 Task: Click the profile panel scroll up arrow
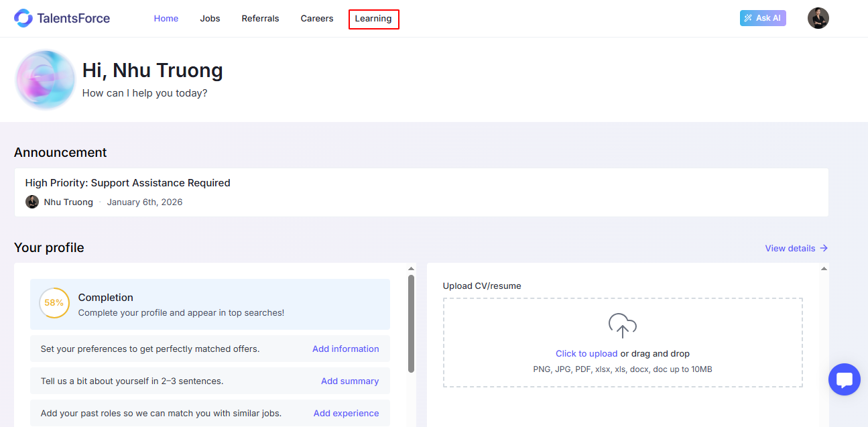(x=412, y=269)
